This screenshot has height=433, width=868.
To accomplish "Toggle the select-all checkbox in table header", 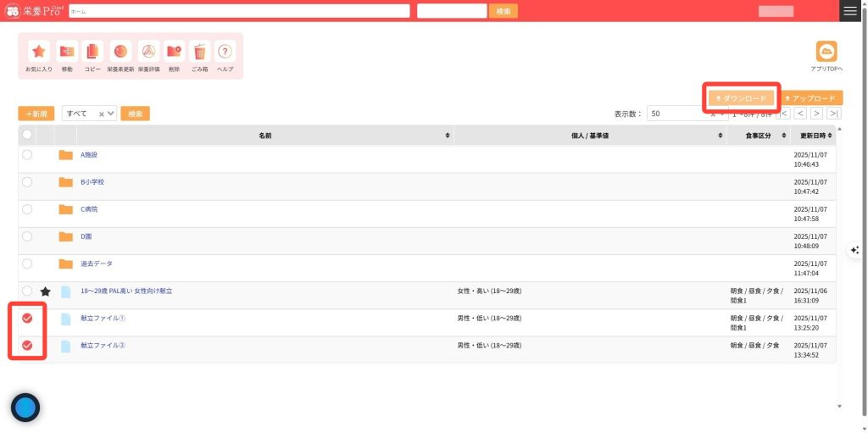I will [x=27, y=135].
